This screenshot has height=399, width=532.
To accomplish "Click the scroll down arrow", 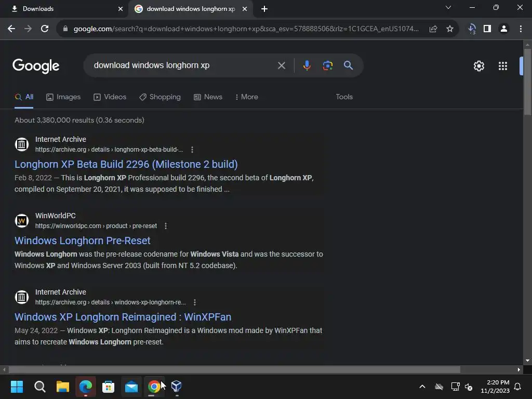I will pos(527,361).
